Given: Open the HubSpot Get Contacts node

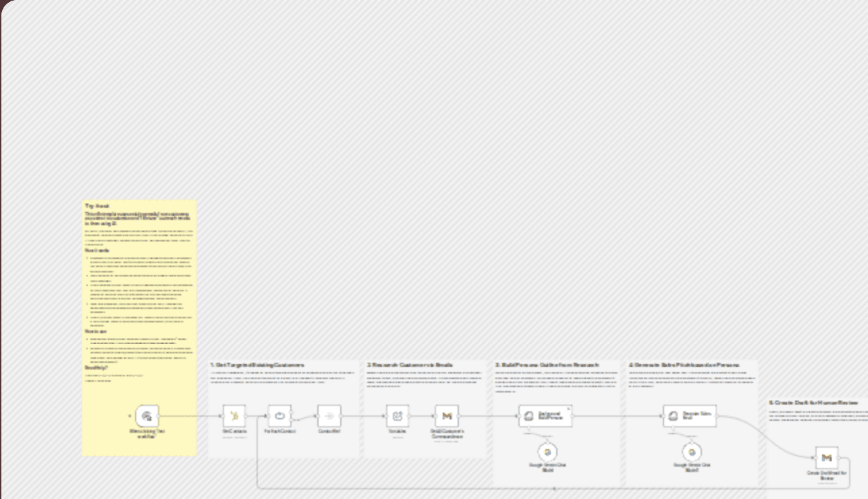Looking at the screenshot, I should pyautogui.click(x=234, y=416).
